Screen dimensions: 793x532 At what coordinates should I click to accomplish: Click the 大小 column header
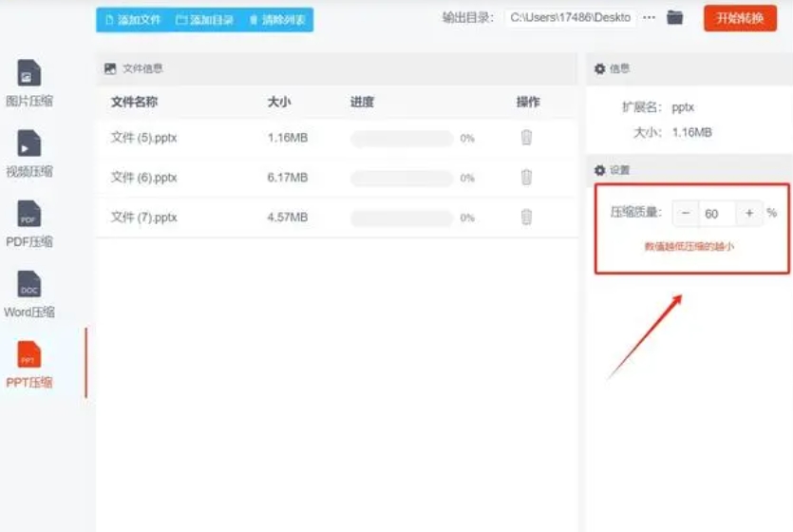click(278, 102)
